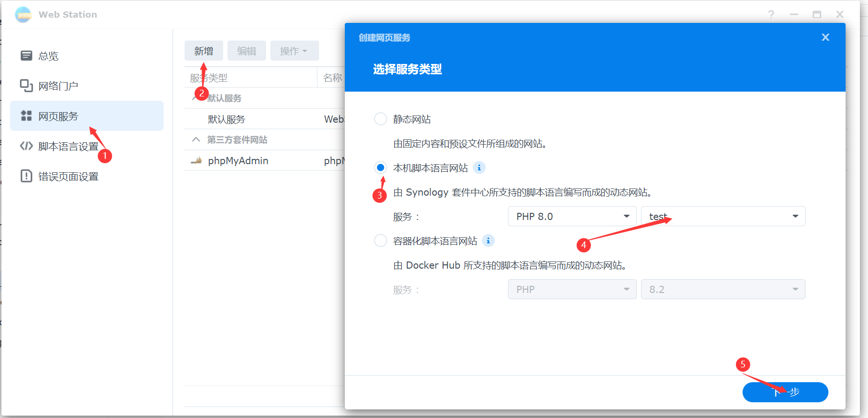Viewport: 868px width, 418px height.
Task: Close the Web Station window
Action: [x=840, y=15]
